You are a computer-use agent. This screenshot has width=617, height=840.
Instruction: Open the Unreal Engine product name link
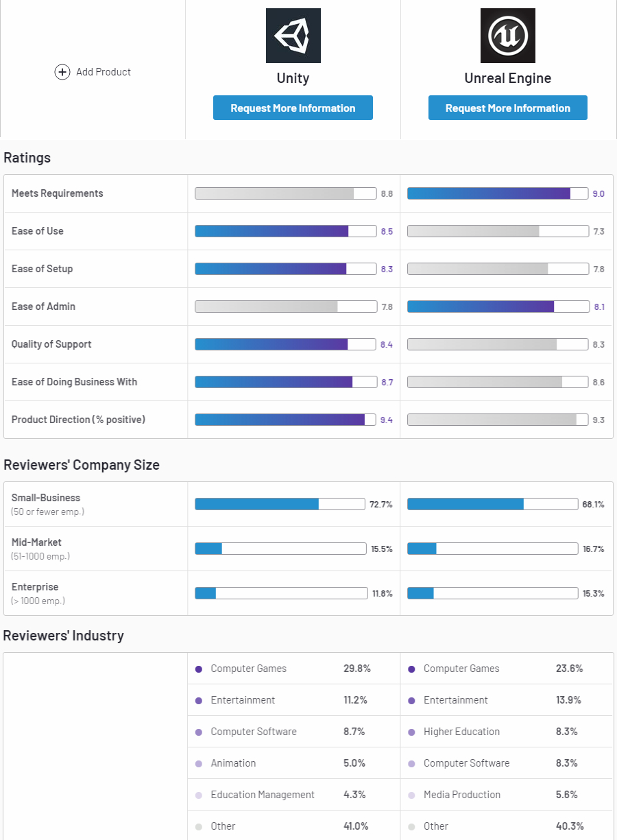click(x=507, y=78)
